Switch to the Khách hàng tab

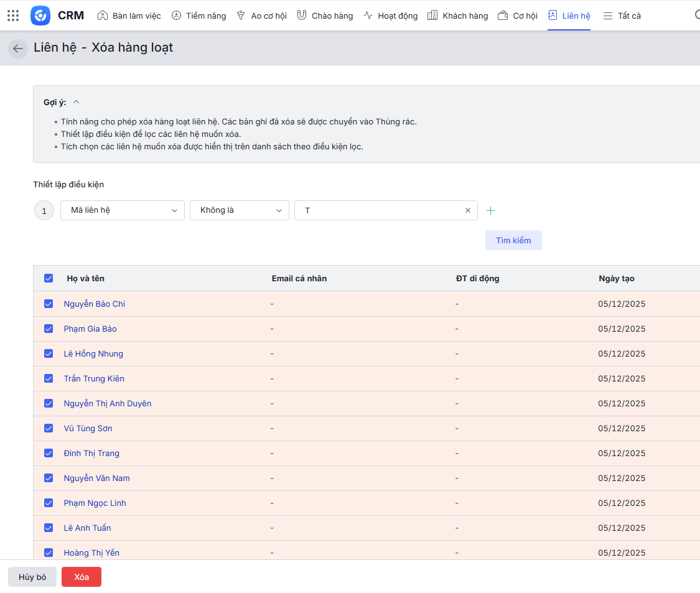coord(458,16)
